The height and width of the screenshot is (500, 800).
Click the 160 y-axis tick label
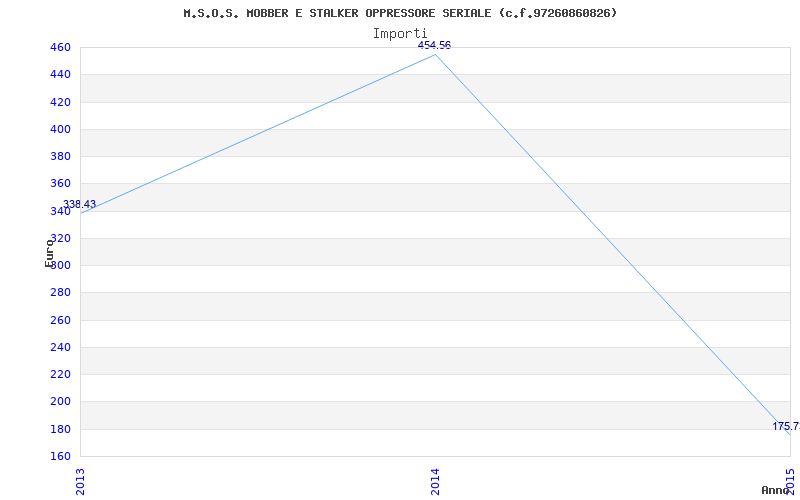pos(60,456)
